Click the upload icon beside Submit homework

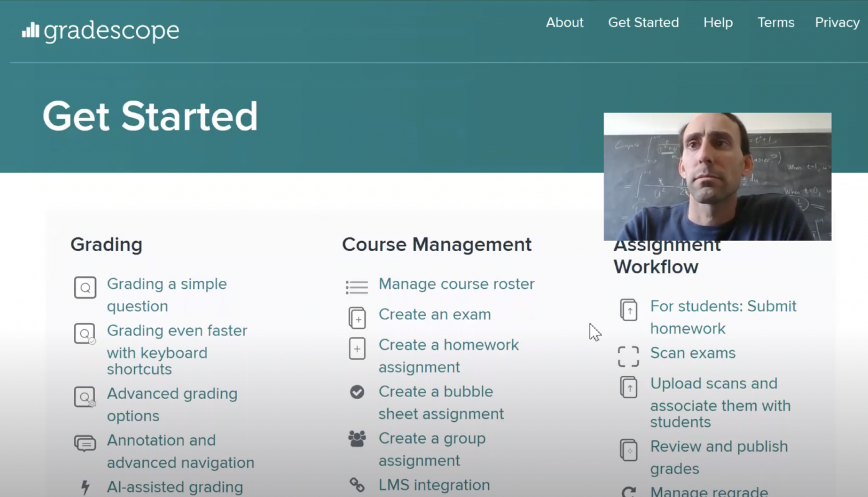[629, 309]
